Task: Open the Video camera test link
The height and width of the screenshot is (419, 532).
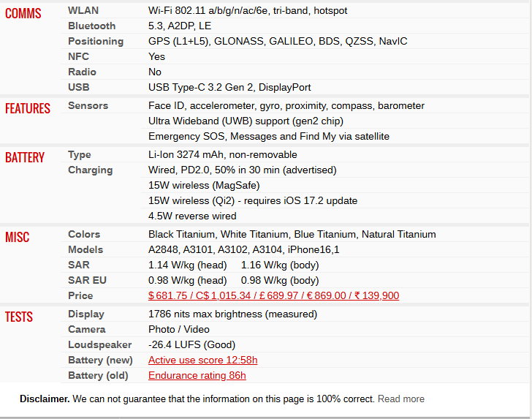Action: (x=196, y=330)
